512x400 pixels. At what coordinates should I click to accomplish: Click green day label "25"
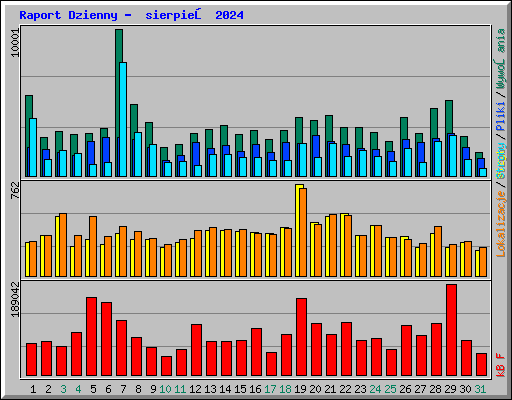(x=390, y=389)
